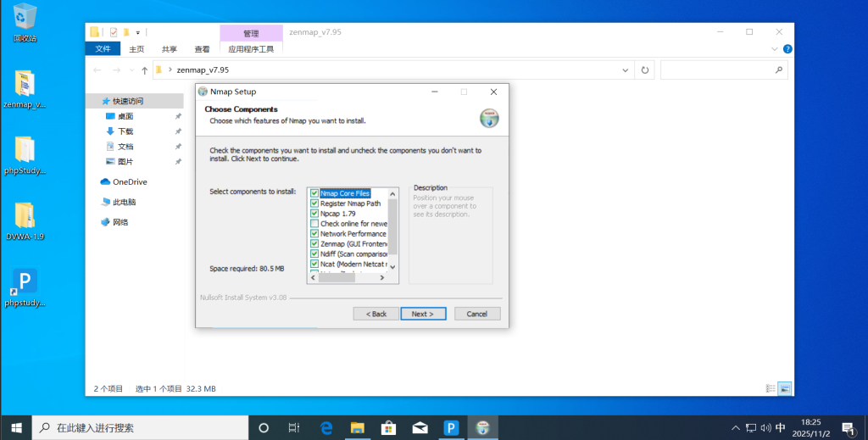Enable the Check online for newer checkbox

pos(314,224)
